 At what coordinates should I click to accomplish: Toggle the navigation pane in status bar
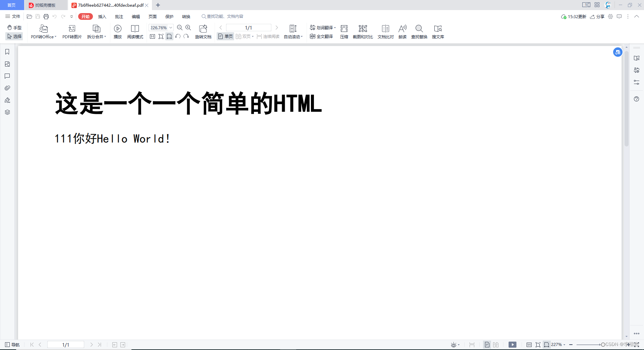12,345
